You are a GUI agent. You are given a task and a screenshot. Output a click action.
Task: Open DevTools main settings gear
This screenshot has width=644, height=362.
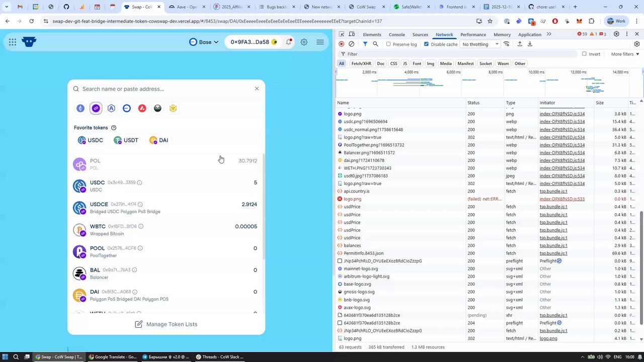click(x=616, y=34)
